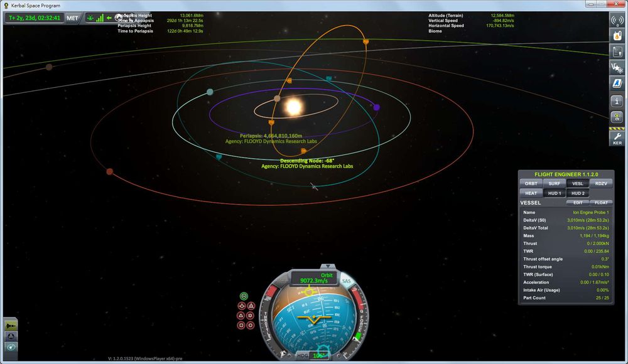
Task: Click the orbit info 'i' button
Action: [x=617, y=100]
